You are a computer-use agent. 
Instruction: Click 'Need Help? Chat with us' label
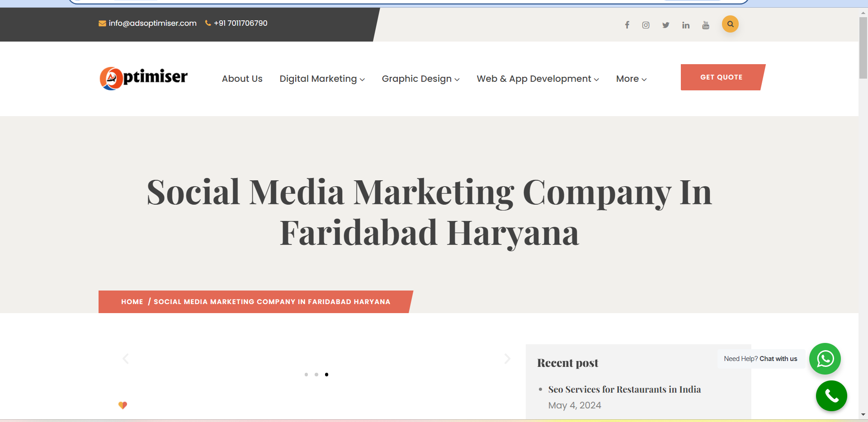[760, 359]
